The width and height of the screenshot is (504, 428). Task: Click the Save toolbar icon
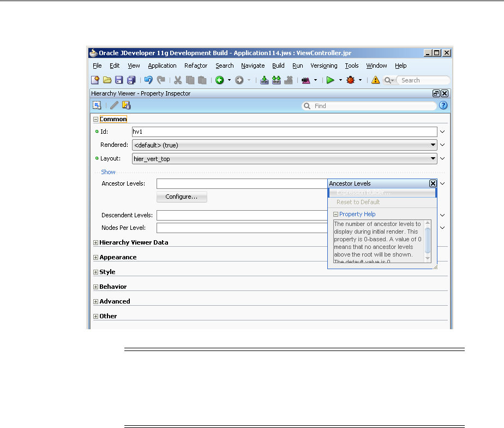119,80
